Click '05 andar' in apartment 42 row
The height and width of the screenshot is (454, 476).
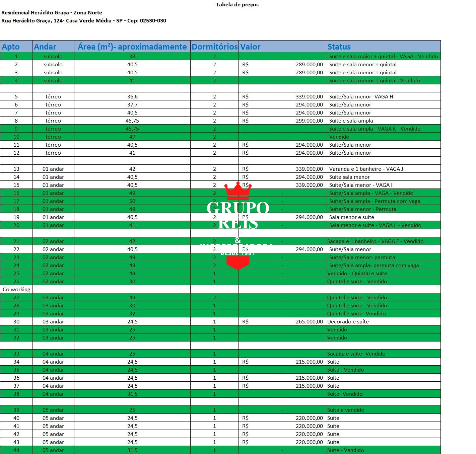(53, 434)
